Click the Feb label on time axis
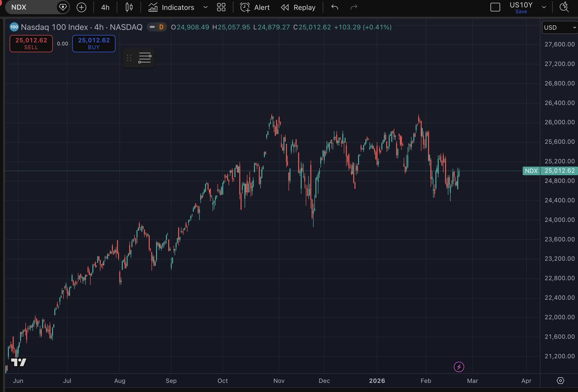 click(x=426, y=380)
